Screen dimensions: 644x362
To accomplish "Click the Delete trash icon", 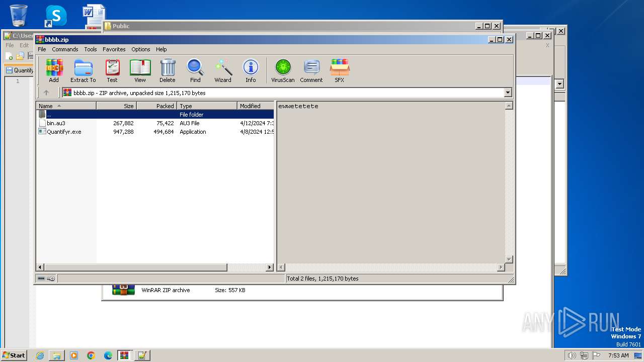I will coord(168,70).
